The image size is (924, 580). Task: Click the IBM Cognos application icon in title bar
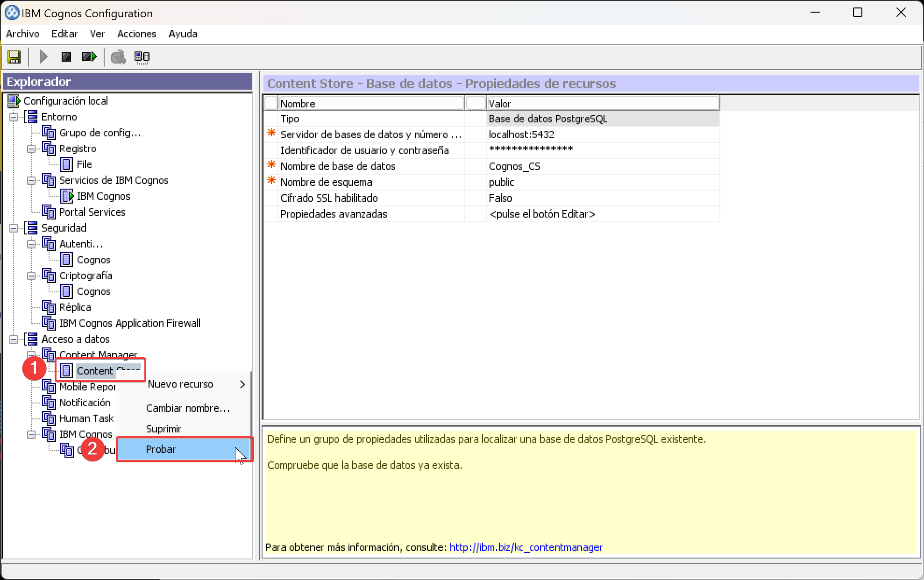pyautogui.click(x=12, y=13)
